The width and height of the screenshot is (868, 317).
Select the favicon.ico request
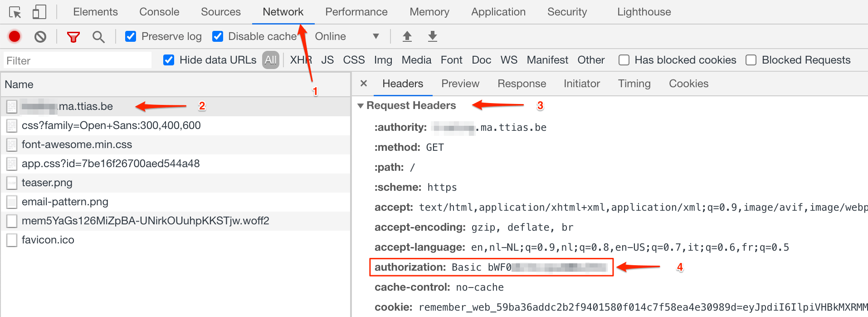point(176,240)
